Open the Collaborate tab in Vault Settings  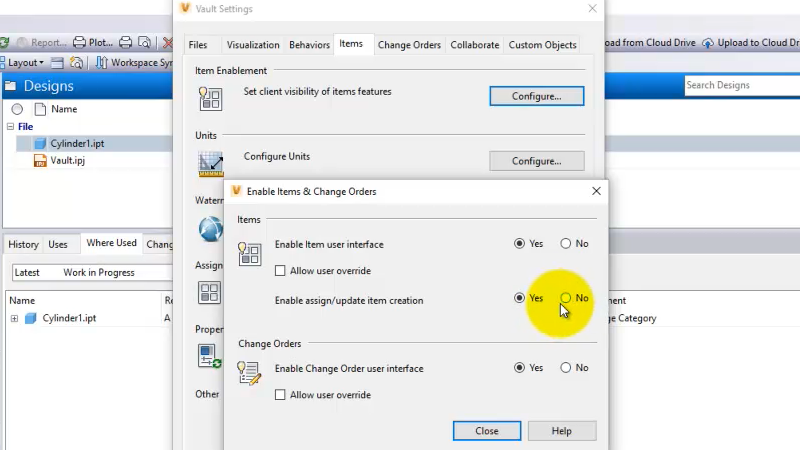(474, 45)
